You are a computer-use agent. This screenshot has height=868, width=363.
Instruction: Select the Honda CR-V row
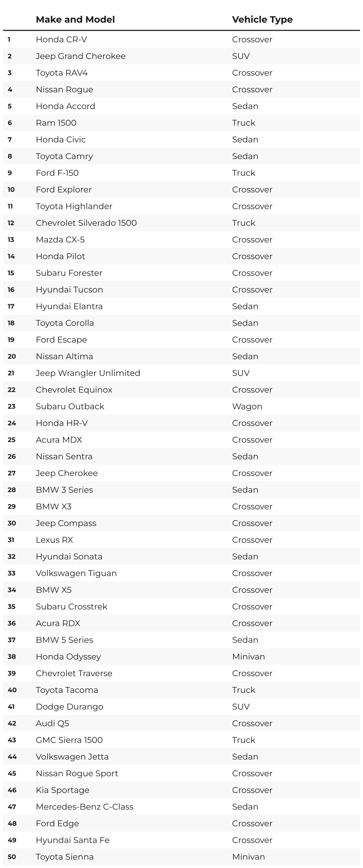181,39
